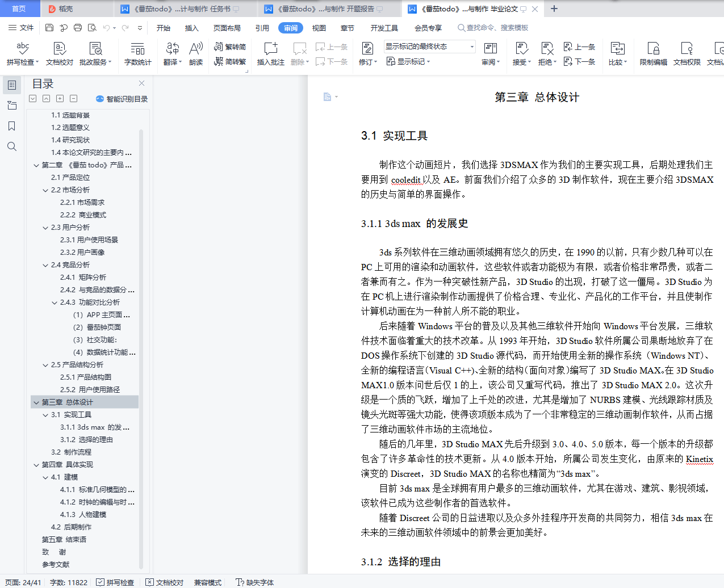724x588 pixels.
Task: Go to 下一条 revision beside 拒绝
Action: pos(579,61)
